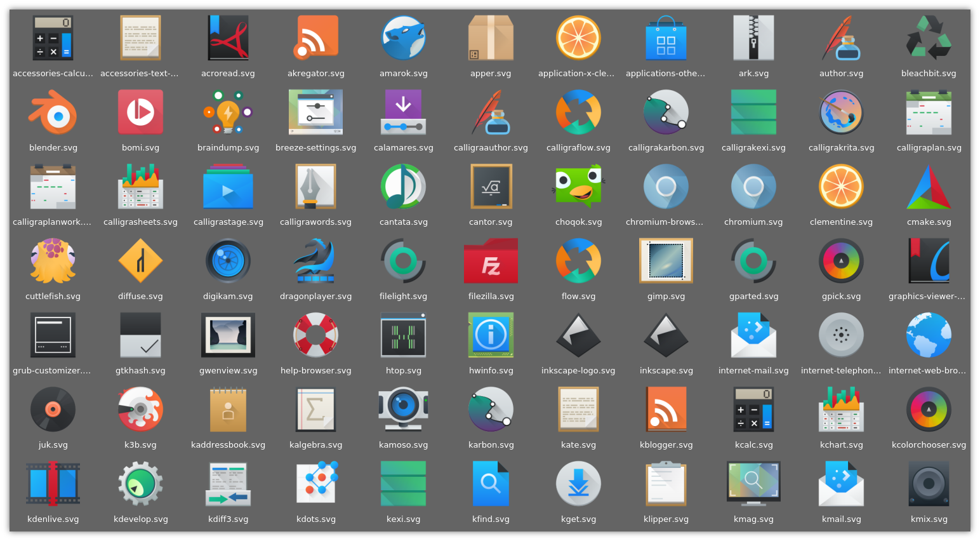
Task: Click the filelight.svg icon
Action: coord(403,260)
